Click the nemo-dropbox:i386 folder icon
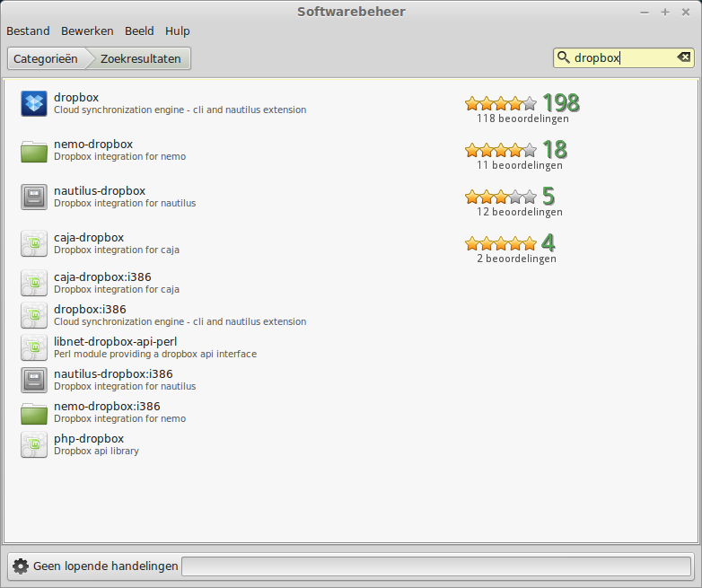 (x=34, y=413)
